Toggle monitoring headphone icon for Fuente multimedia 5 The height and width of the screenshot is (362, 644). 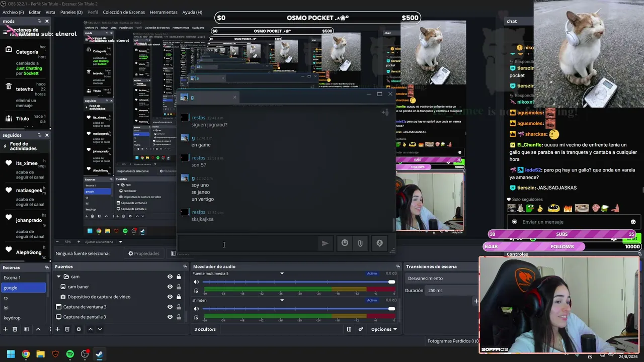tap(196, 291)
